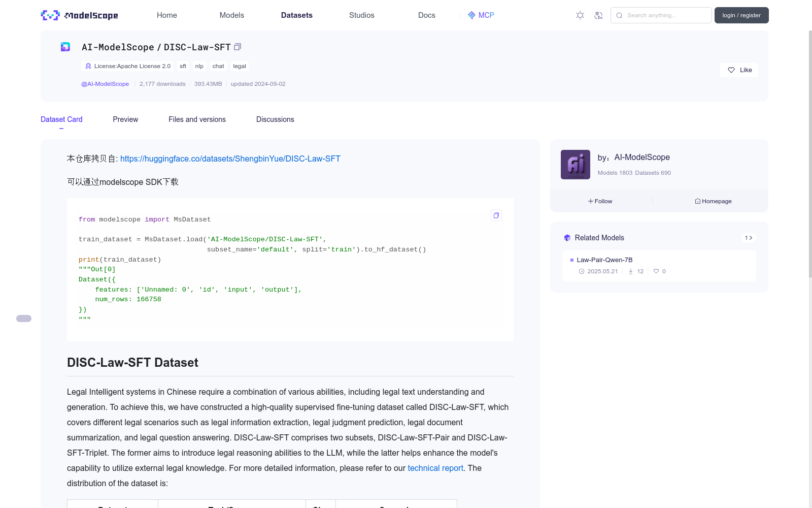Screen dimensions: 812x508
Task: Open the Home menu
Action: [x=167, y=15]
